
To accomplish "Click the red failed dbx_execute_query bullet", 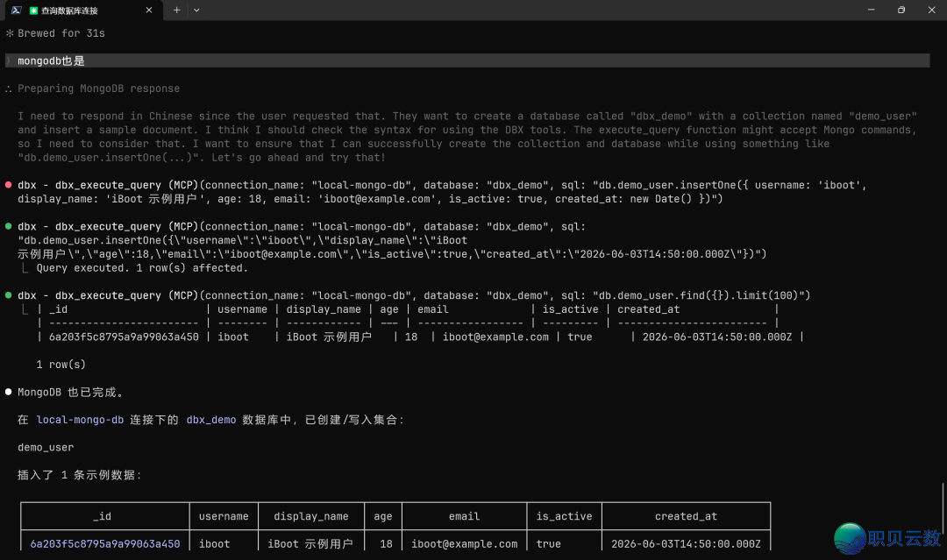I will click(9, 185).
